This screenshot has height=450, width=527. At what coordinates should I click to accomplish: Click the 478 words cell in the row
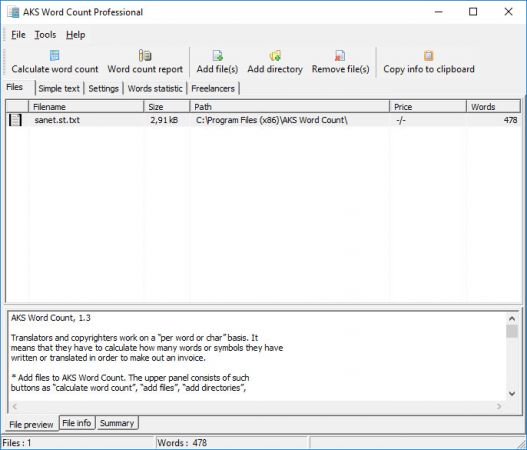[510, 120]
